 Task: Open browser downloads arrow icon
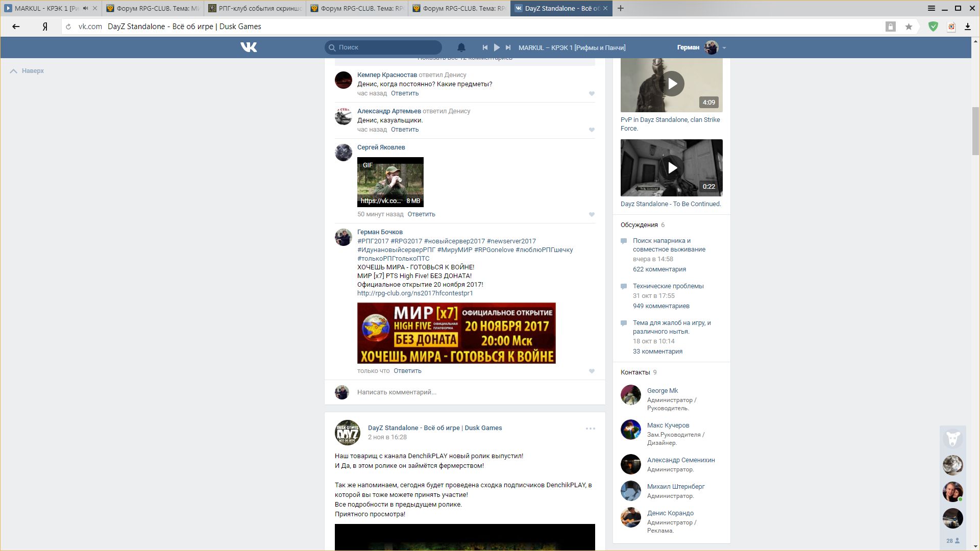click(x=967, y=27)
